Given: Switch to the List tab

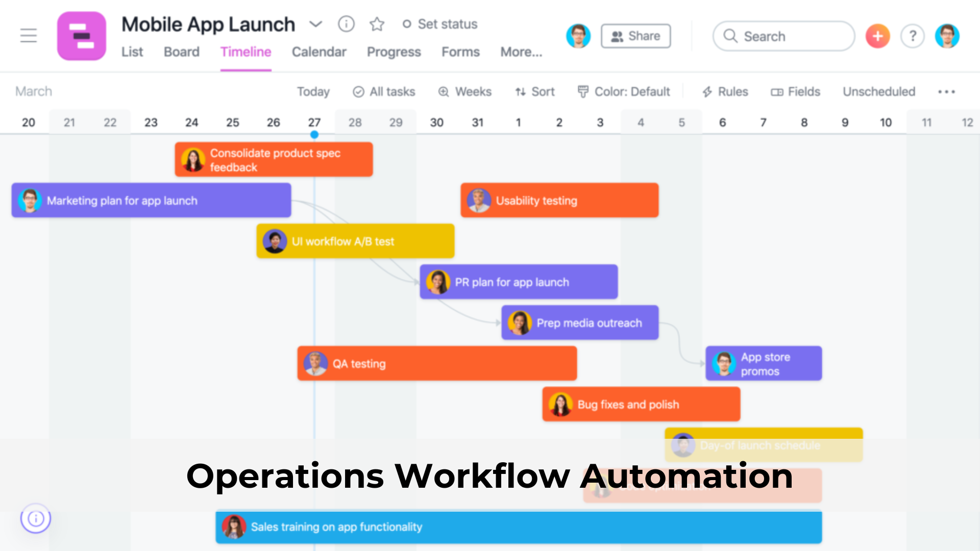Looking at the screenshot, I should tap(132, 52).
